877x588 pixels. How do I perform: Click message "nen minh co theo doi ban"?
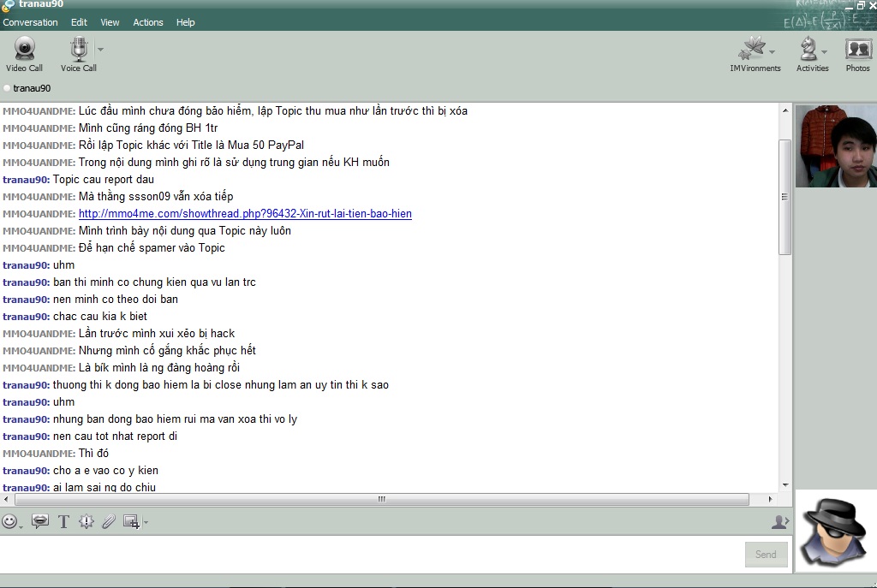(116, 300)
